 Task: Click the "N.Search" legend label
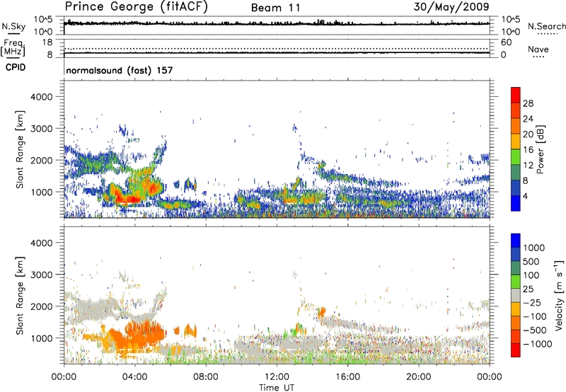click(x=546, y=26)
